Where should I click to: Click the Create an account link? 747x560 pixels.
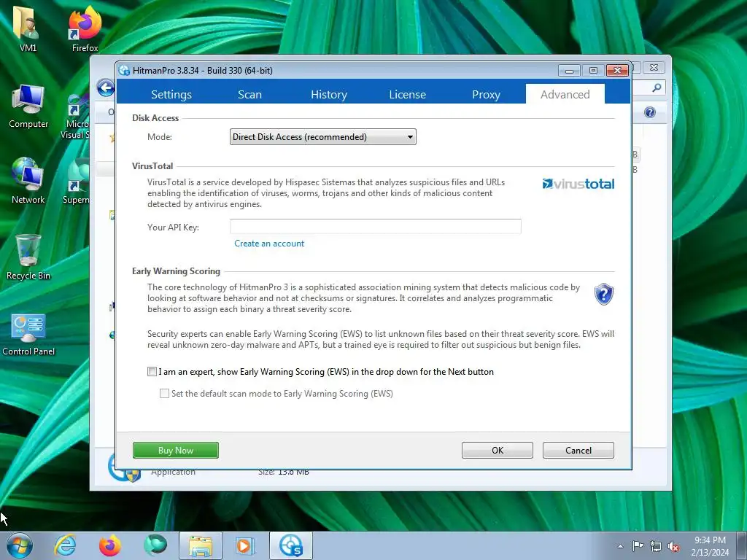click(x=269, y=244)
